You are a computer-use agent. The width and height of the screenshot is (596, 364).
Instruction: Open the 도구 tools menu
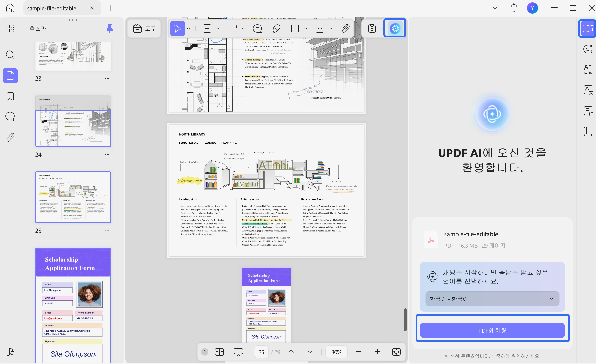pos(144,28)
